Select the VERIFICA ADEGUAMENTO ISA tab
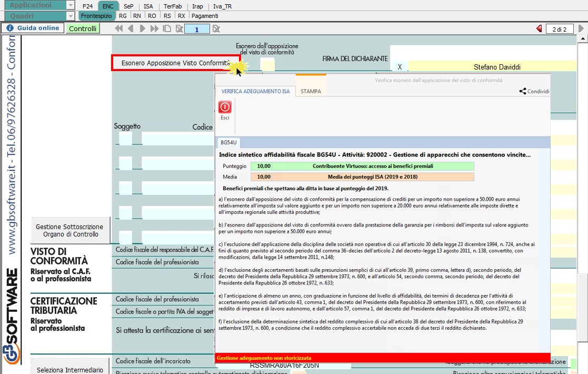 [x=255, y=91]
